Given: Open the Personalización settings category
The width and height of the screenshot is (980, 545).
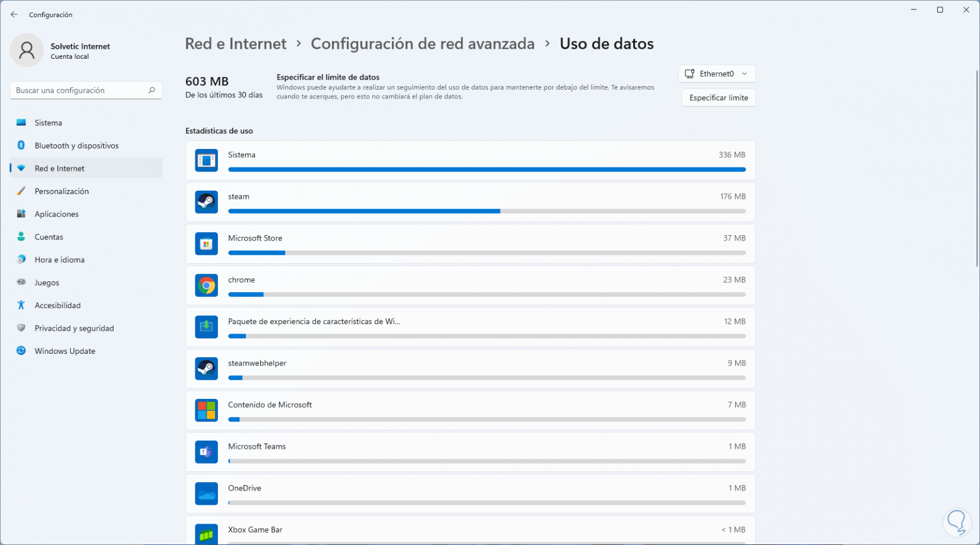Looking at the screenshot, I should click(x=61, y=191).
